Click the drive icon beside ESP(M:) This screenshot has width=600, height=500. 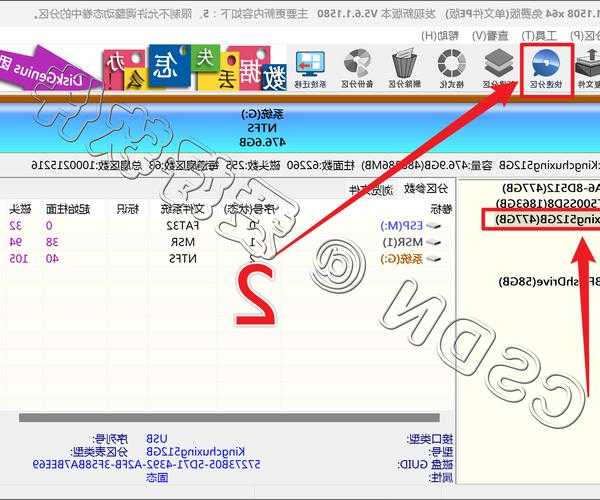tap(433, 226)
